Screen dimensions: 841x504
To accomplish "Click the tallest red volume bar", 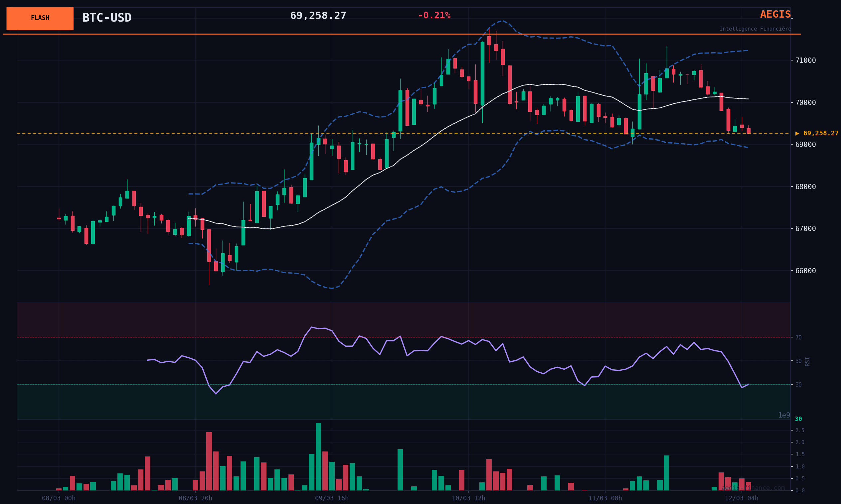I will (209, 461).
